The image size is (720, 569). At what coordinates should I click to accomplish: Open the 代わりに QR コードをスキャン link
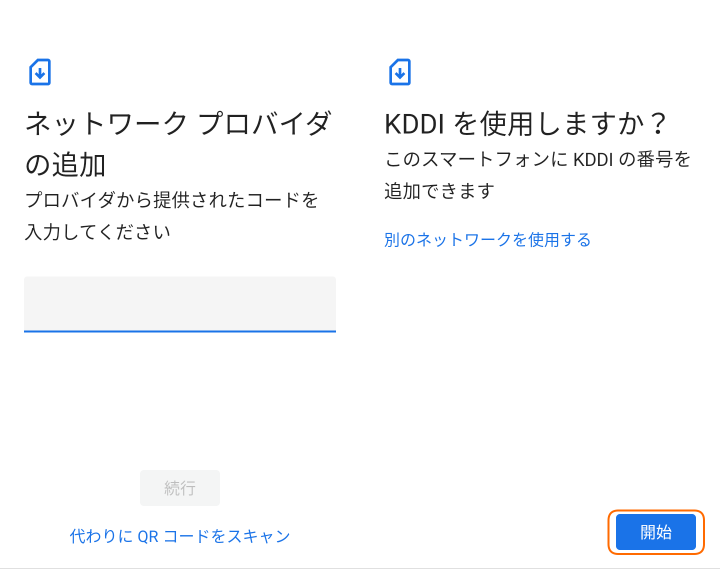[180, 536]
